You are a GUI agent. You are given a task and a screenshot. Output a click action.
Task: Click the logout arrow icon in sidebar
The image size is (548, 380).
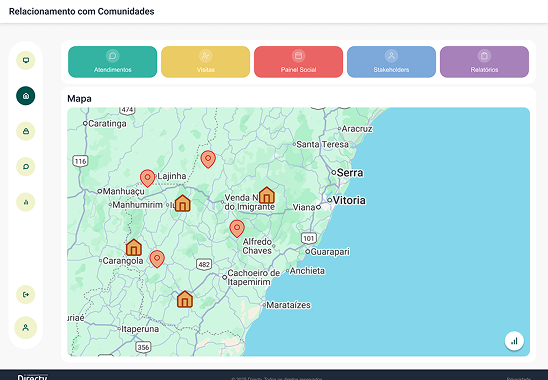point(26,294)
